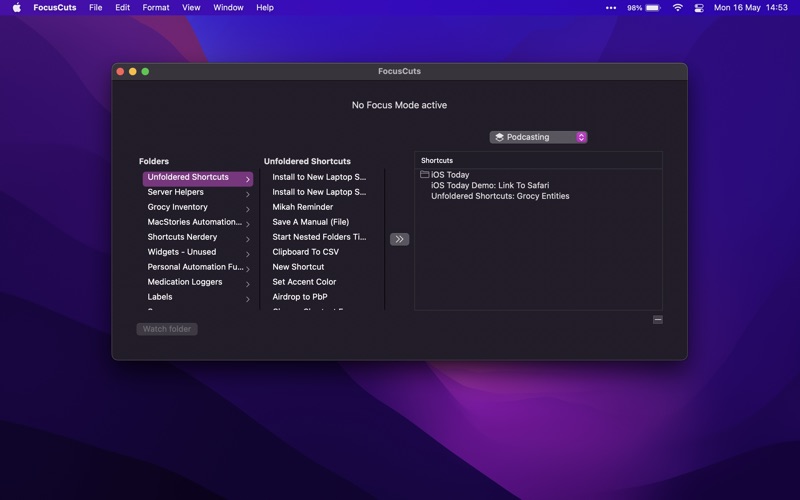Select the Start Nested Folders shortcut

click(x=319, y=237)
